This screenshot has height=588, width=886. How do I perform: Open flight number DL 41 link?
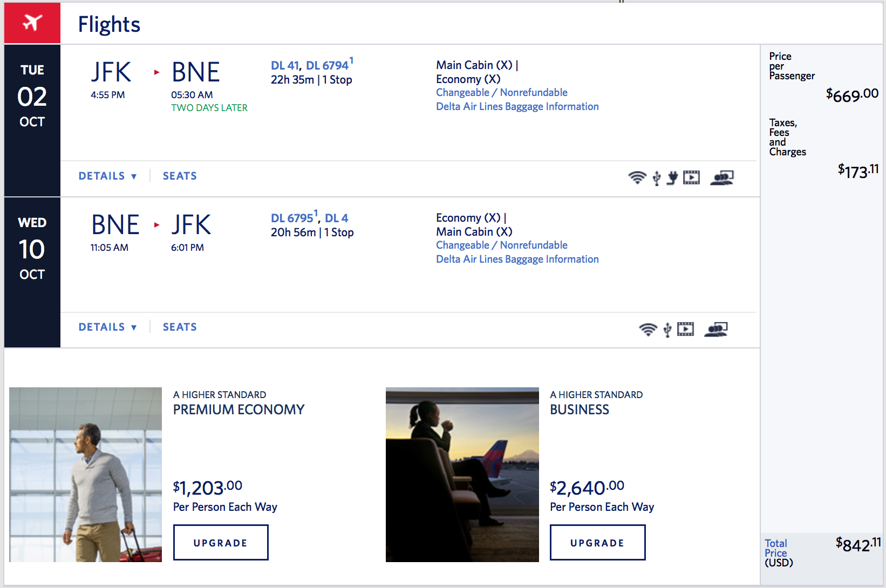(285, 65)
